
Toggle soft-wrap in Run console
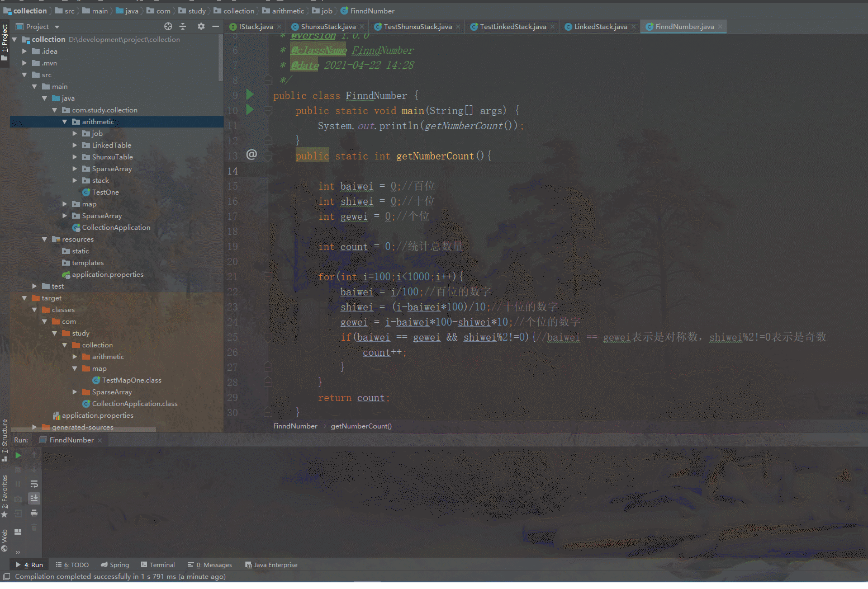tap(34, 484)
